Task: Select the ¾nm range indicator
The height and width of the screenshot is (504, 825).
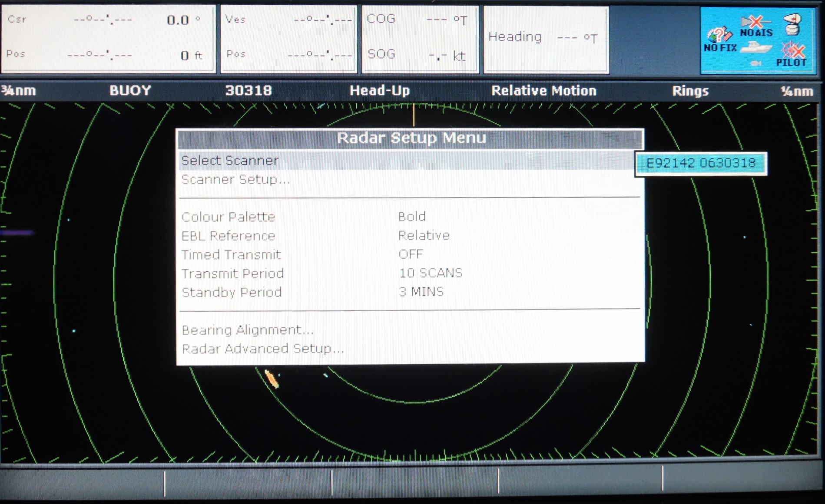Action: (x=20, y=92)
